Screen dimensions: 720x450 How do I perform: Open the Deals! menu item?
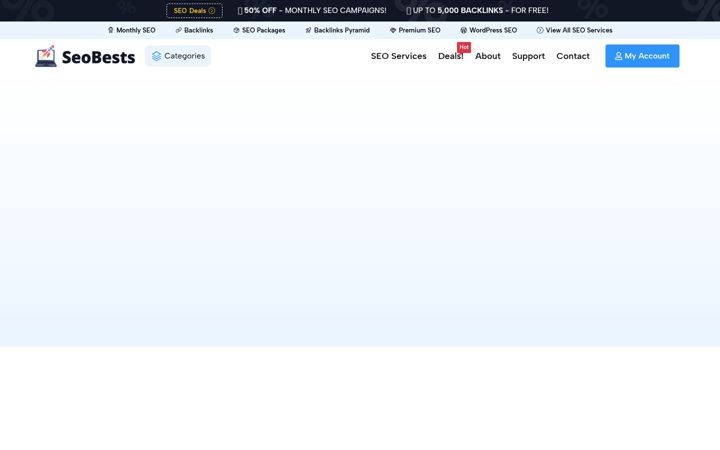[450, 56]
